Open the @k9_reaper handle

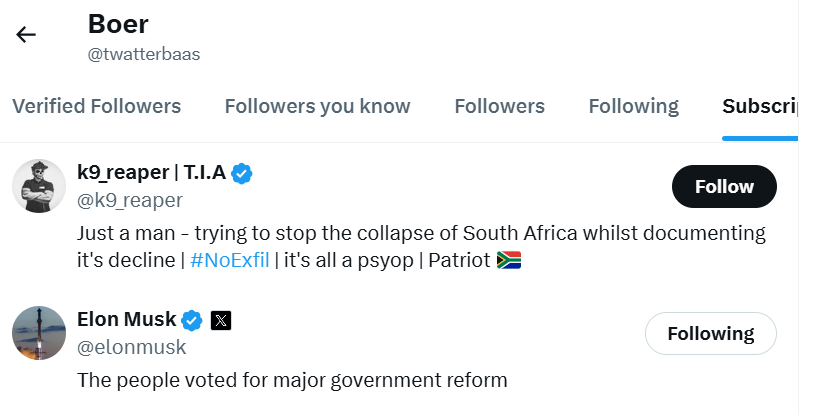point(130,200)
